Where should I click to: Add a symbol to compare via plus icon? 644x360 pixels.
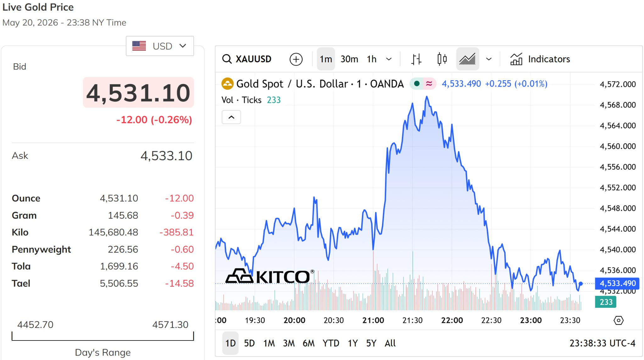296,59
